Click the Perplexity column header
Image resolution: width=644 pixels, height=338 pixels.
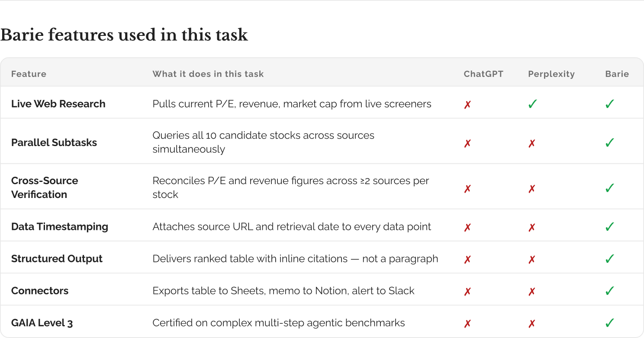coord(551,74)
